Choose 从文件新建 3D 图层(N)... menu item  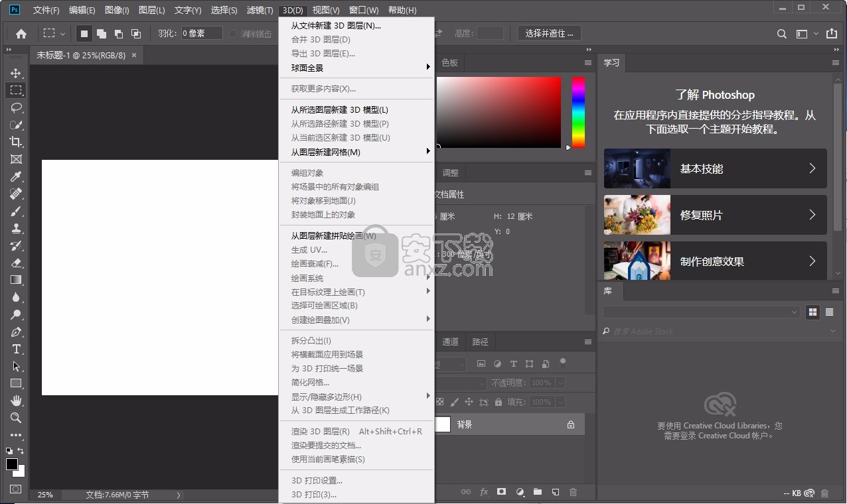356,26
